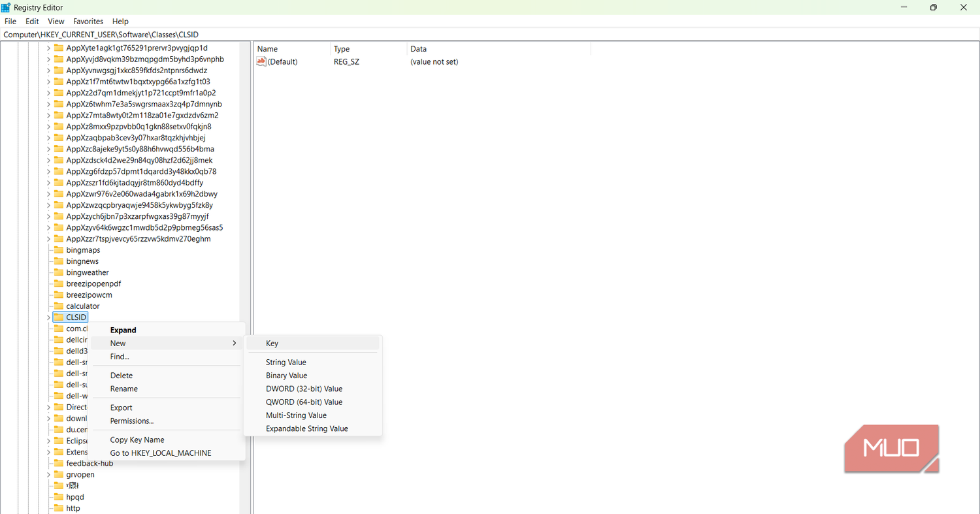Select the AppXzych6jbn7p3xzarpfwgxas39g87myyjf key
Screen dimensions: 980x514
click(x=137, y=216)
